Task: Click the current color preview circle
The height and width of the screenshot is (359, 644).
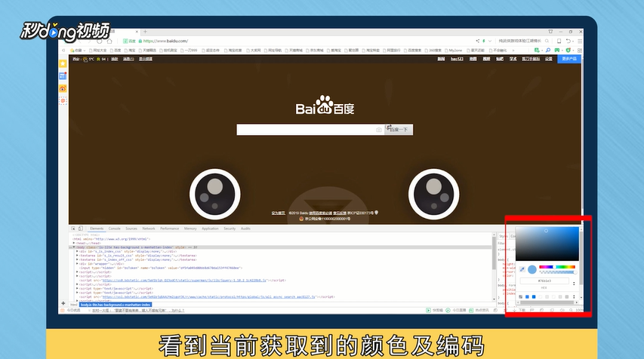Action: pos(532,269)
